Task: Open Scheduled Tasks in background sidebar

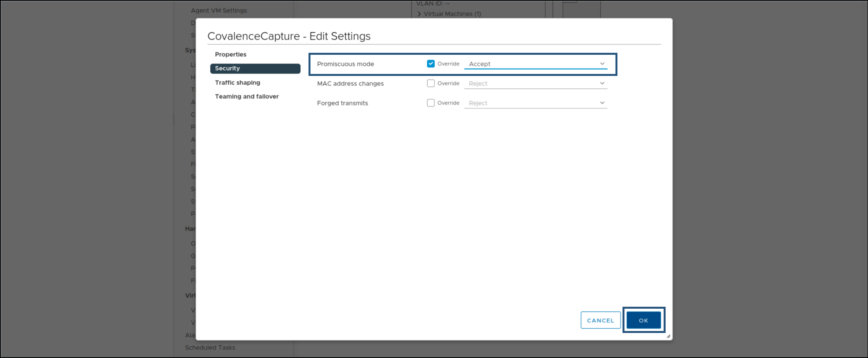Action: (x=210, y=347)
